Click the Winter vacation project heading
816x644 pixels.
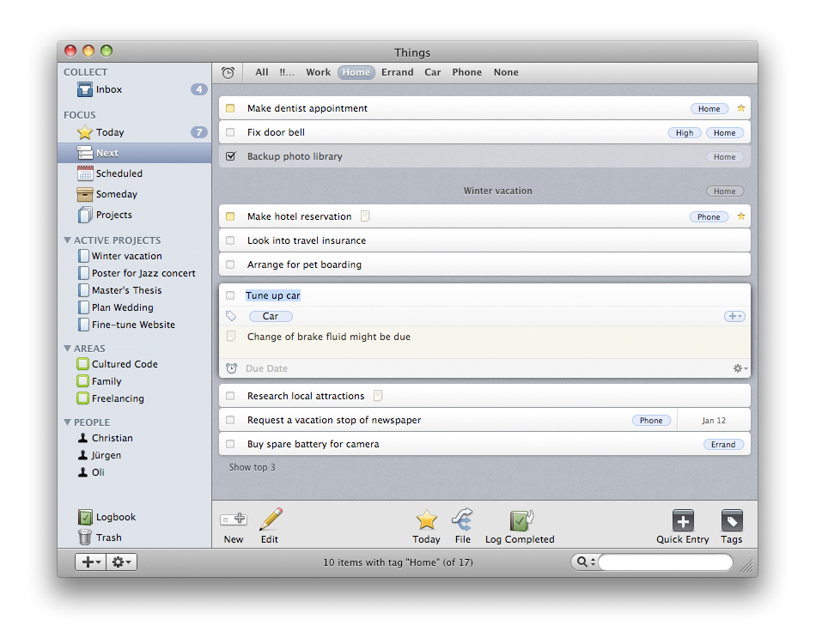497,191
